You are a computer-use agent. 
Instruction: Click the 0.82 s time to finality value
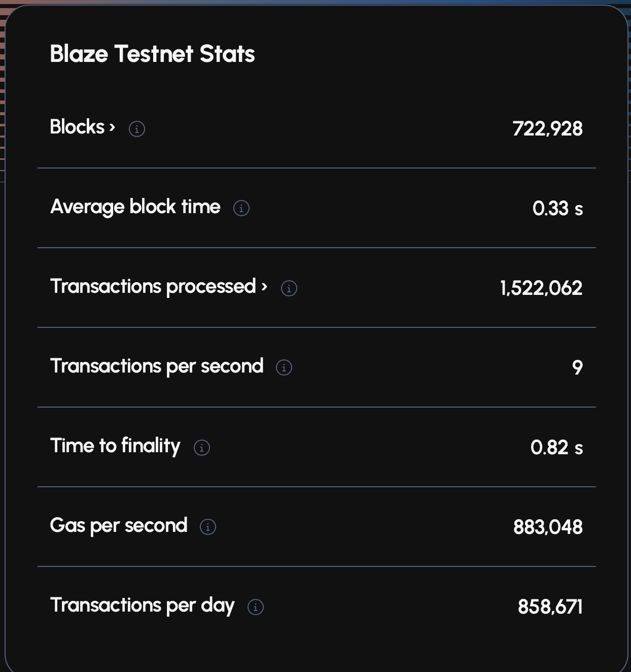pos(556,448)
